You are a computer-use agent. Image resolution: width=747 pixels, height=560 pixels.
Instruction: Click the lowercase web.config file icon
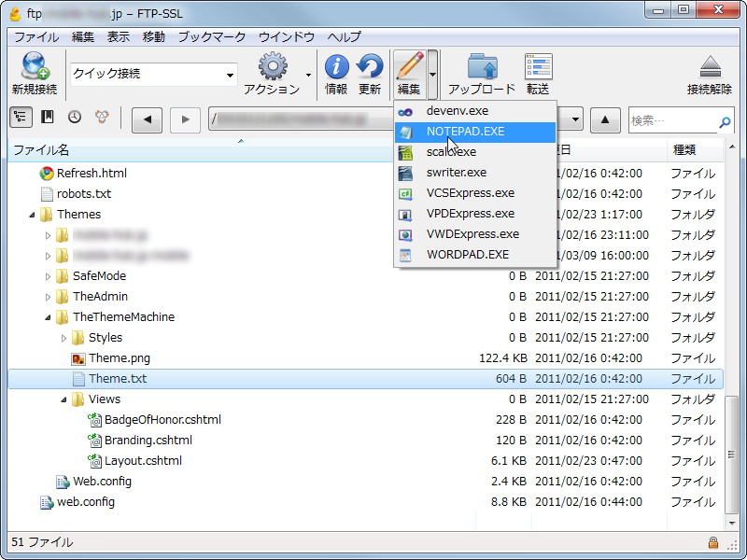[46, 502]
